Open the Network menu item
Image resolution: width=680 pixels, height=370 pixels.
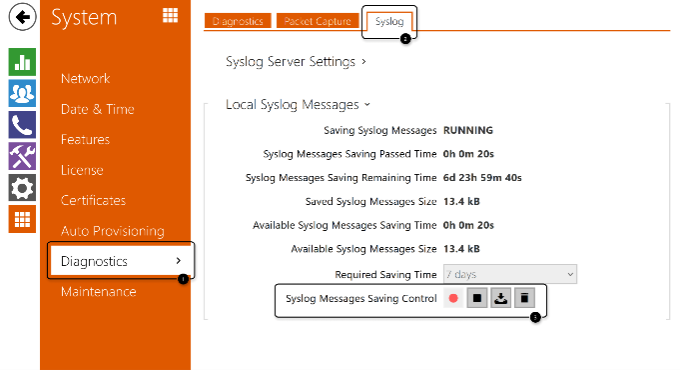85,79
